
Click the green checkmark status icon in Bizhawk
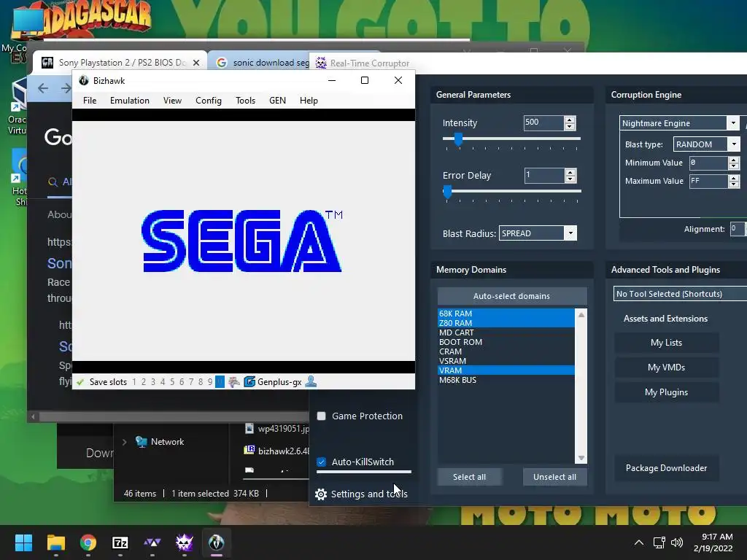pos(80,382)
